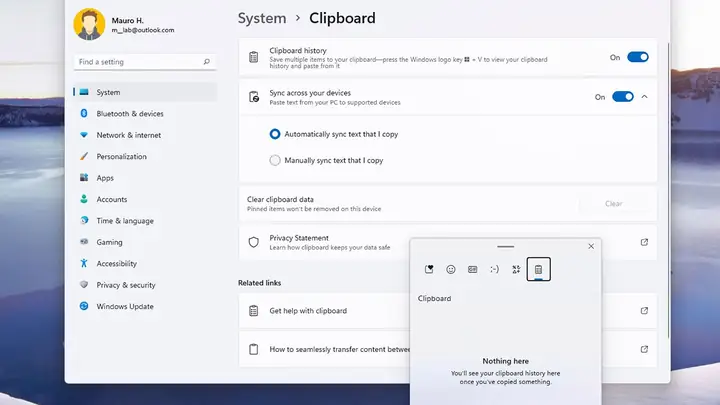Click the Time & language globe icon
720x405 pixels.
84,220
